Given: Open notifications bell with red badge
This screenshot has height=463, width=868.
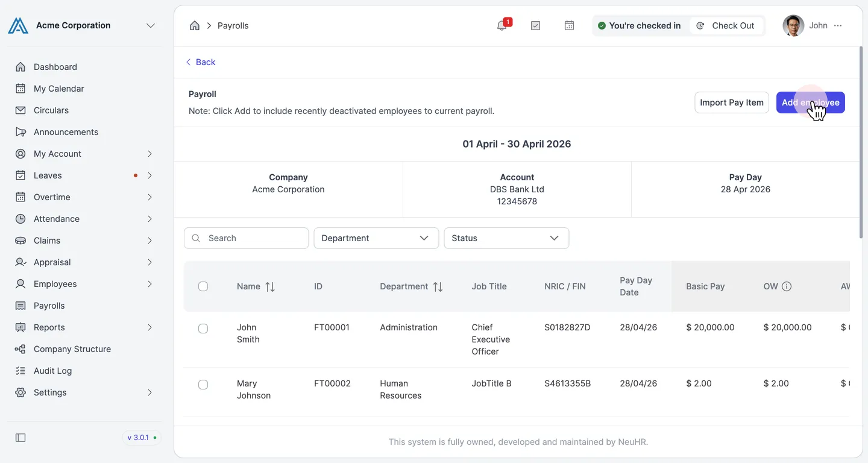Looking at the screenshot, I should [503, 25].
